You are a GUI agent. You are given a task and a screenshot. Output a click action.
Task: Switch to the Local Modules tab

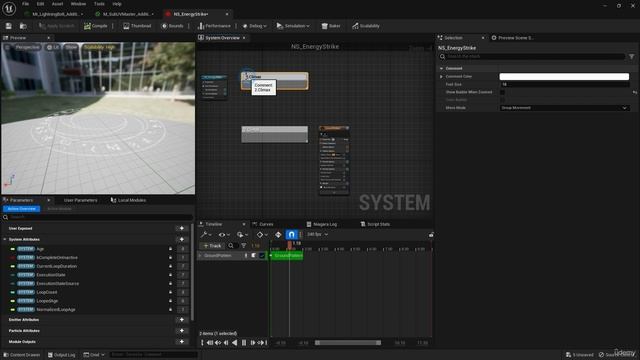[128, 200]
